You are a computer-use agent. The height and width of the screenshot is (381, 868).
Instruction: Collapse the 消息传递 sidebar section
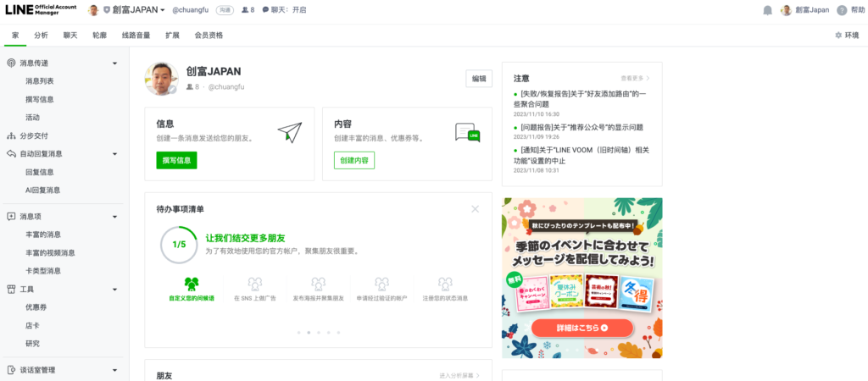[x=115, y=63]
